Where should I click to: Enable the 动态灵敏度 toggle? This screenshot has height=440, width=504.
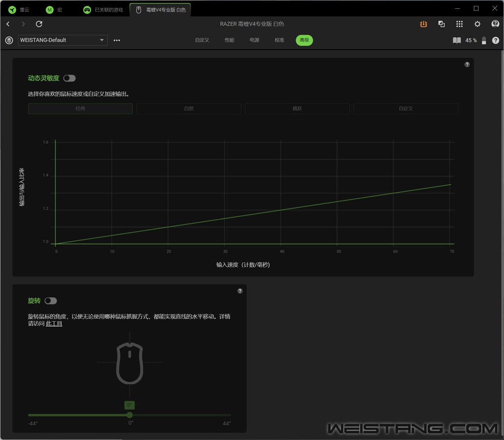pos(69,78)
